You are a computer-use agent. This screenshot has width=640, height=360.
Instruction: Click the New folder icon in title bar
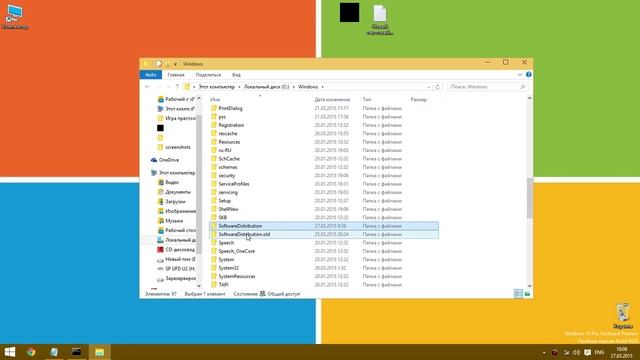pos(167,64)
